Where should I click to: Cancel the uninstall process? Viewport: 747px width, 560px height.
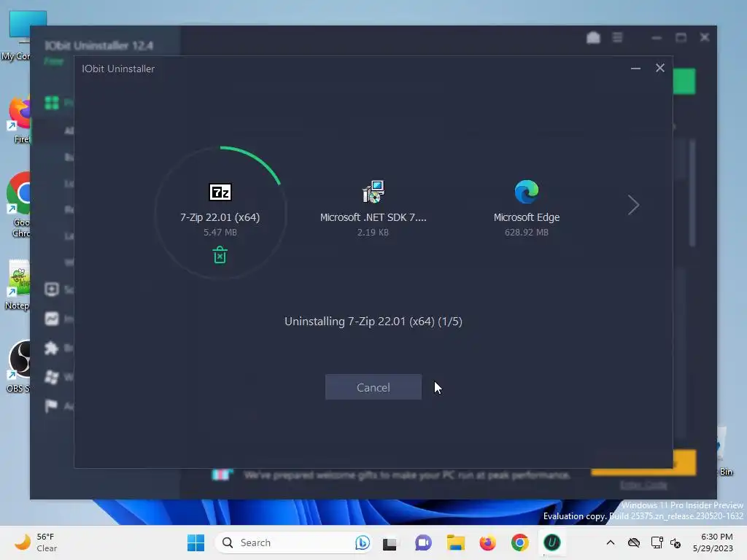tap(373, 387)
